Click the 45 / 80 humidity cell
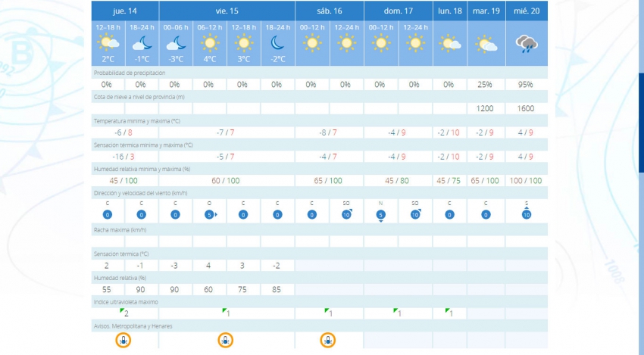This screenshot has height=355, width=644. (x=397, y=181)
